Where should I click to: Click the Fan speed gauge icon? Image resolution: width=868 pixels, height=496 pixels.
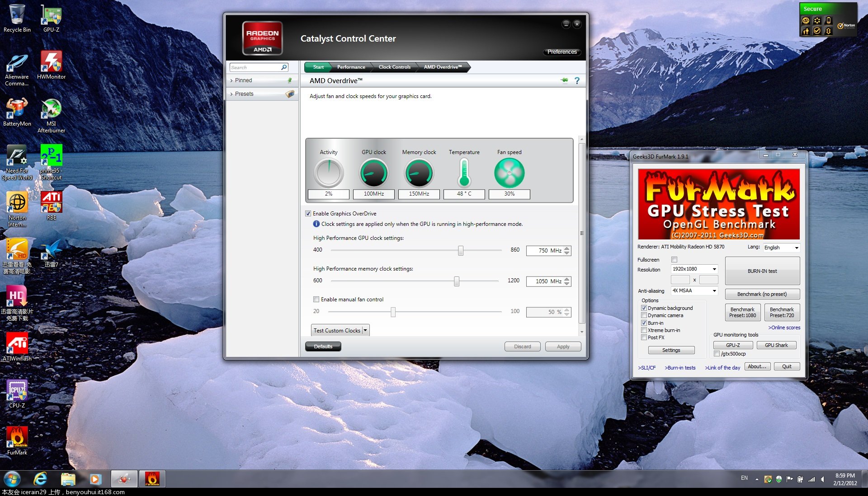(x=509, y=173)
